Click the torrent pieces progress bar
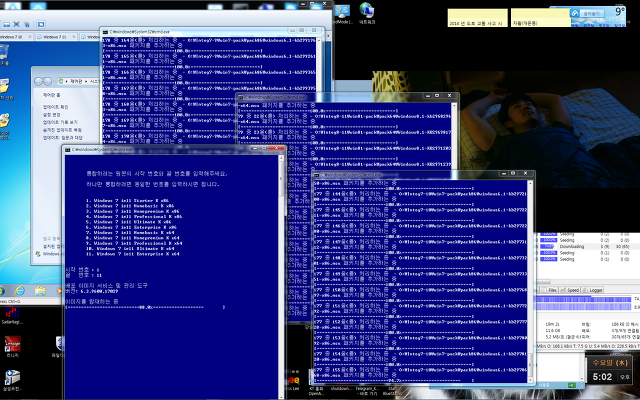 point(584,299)
